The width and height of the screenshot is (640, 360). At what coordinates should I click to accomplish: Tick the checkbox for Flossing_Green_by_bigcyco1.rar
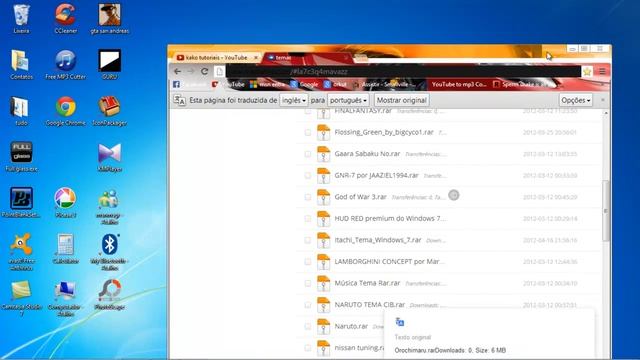point(308,132)
